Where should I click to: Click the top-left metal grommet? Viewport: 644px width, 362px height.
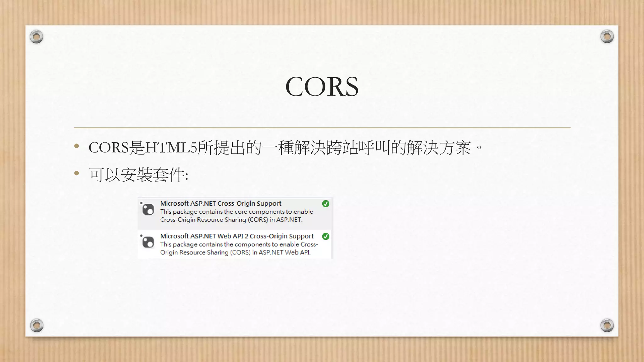36,37
